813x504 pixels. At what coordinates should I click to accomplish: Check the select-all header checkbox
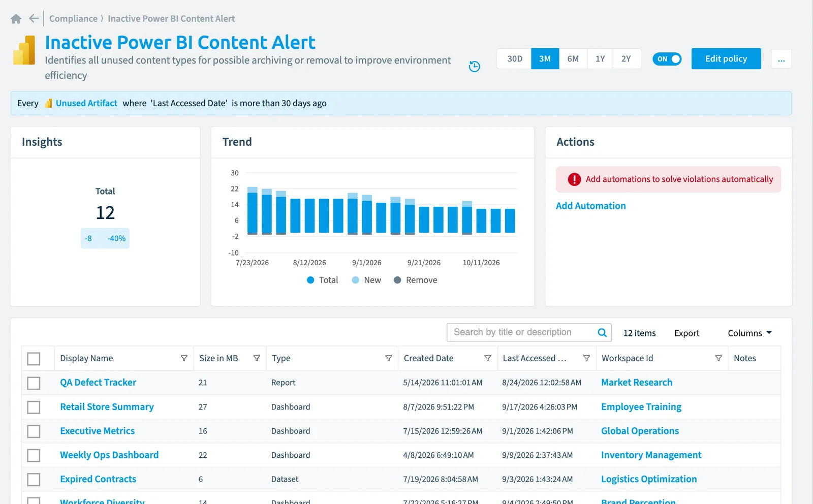coord(34,359)
